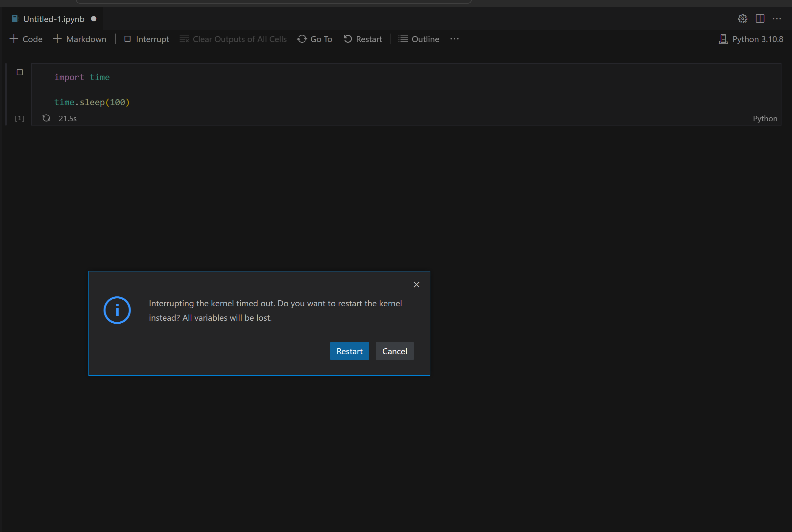Switch to the Untitled-1.ipynb tab

pos(53,19)
